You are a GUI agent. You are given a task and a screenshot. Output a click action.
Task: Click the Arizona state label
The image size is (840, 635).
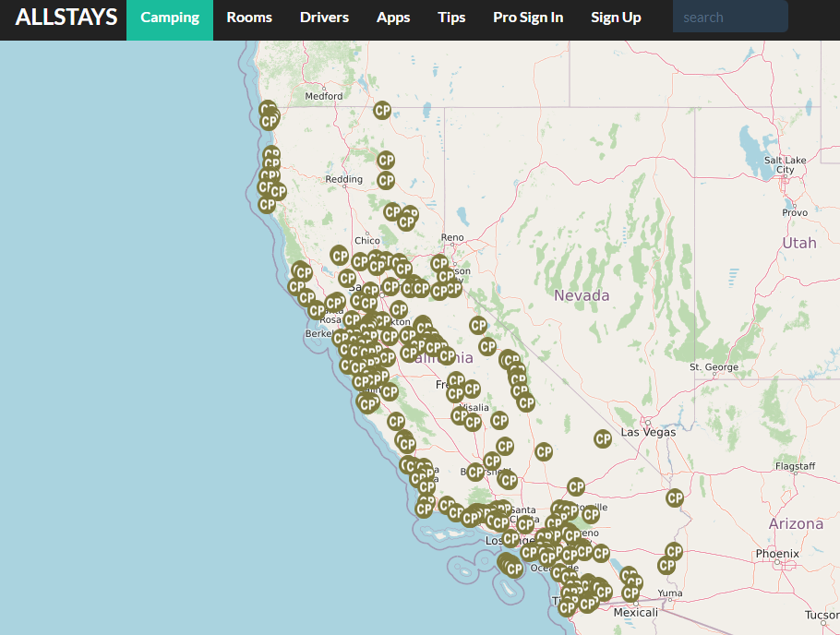(x=796, y=523)
